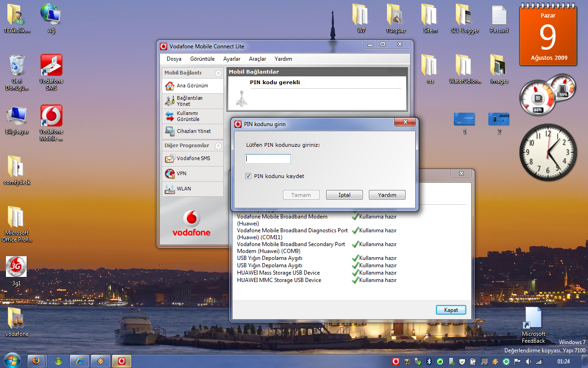Click the İptal button in PIN dialog
Image resolution: width=588 pixels, height=368 pixels.
[345, 195]
